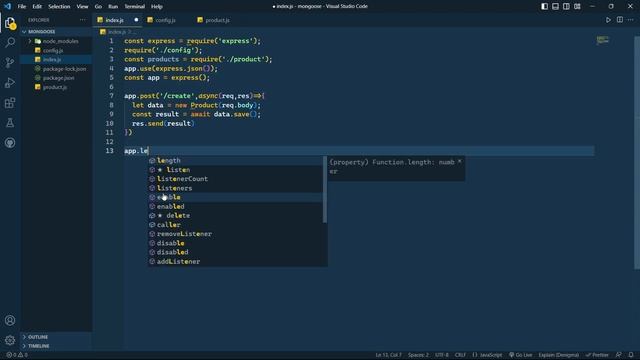Click the Prettier status bar button
This screenshot has height=360, width=640.
click(598, 355)
